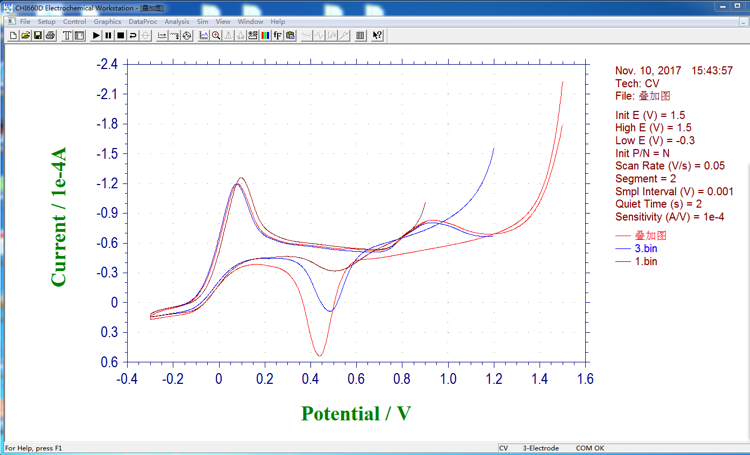750x455 pixels.
Task: Click the 'CV' status bar indicator
Action: (503, 448)
